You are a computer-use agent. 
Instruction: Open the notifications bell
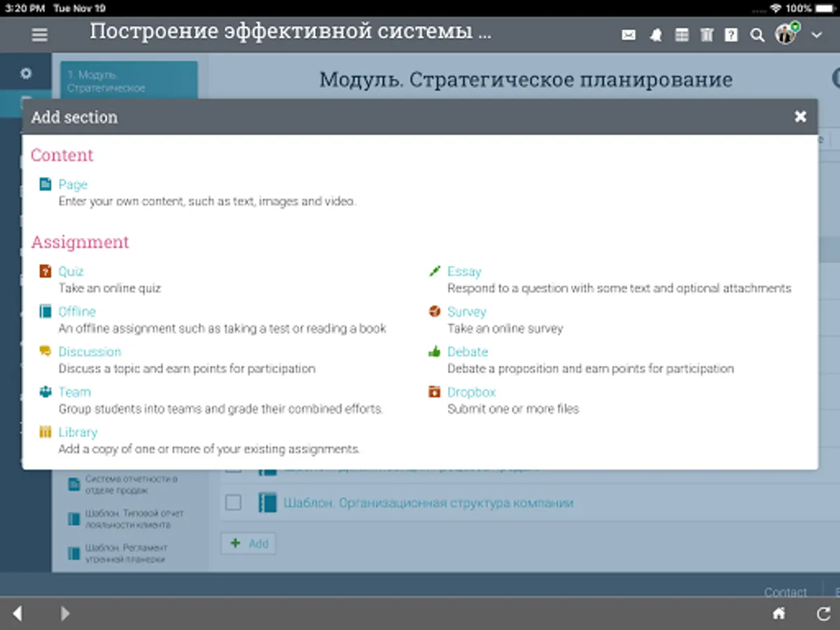click(x=656, y=35)
